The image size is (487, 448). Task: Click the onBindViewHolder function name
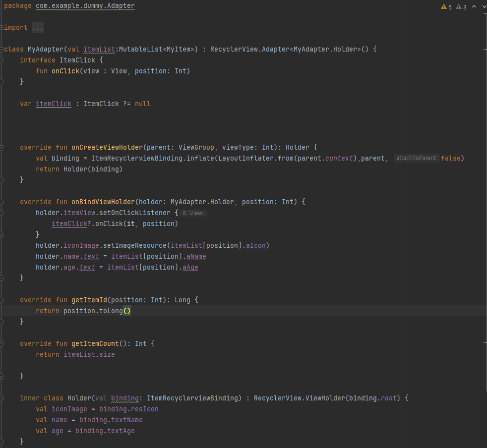pyautogui.click(x=103, y=202)
